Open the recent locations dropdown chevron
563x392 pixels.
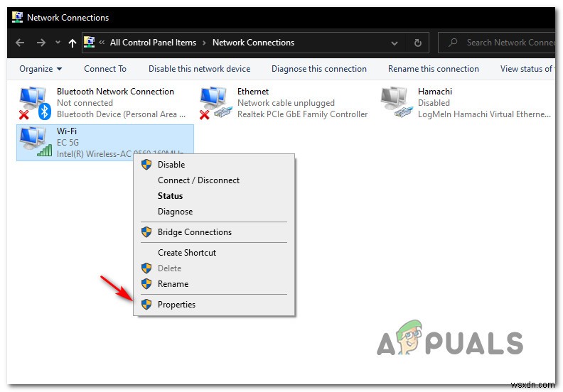pos(58,43)
